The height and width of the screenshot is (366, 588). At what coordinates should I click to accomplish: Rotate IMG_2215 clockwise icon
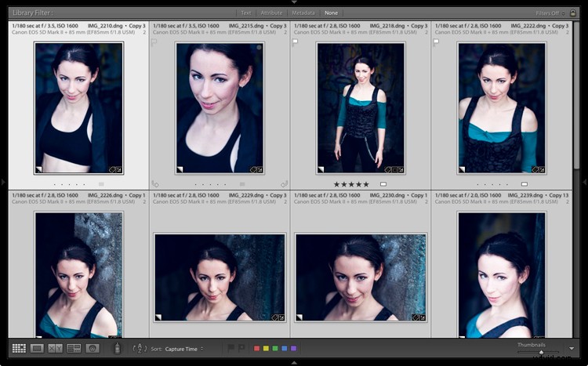(x=284, y=183)
